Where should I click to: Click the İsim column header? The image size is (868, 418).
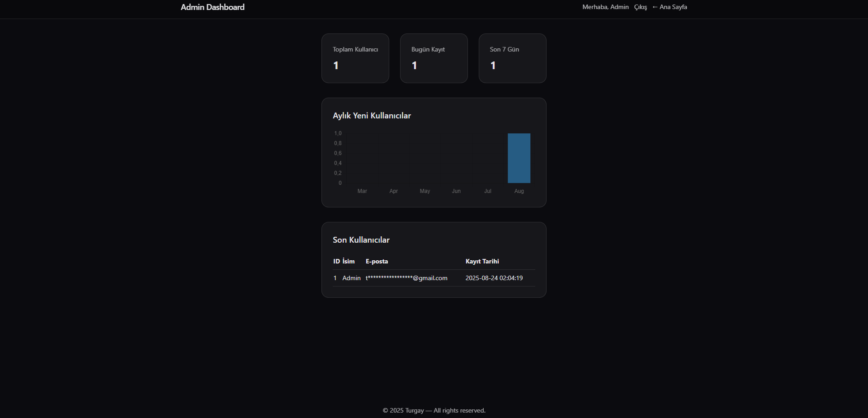tap(349, 262)
